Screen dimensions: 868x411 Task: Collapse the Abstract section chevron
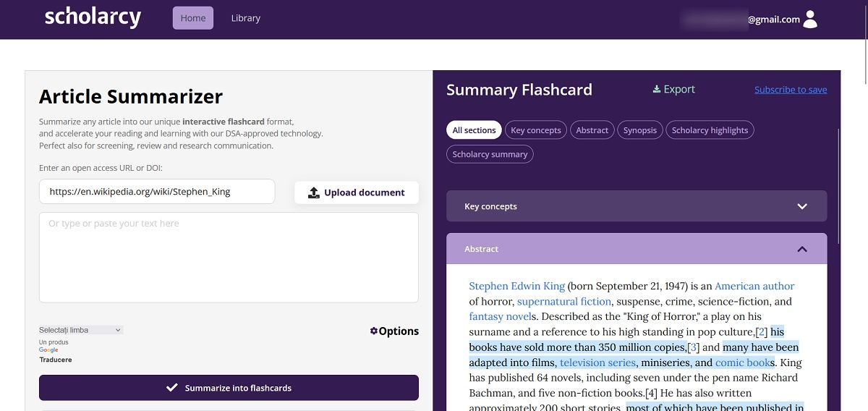click(802, 249)
